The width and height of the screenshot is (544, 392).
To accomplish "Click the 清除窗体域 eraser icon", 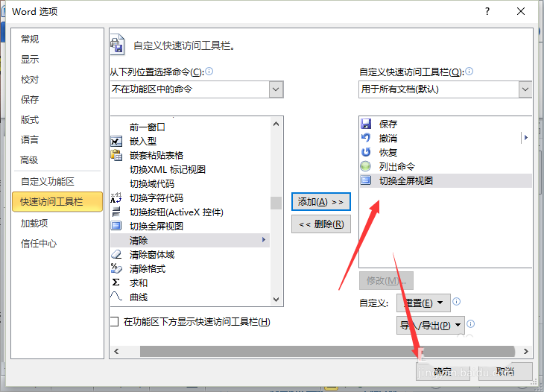I will (116, 254).
